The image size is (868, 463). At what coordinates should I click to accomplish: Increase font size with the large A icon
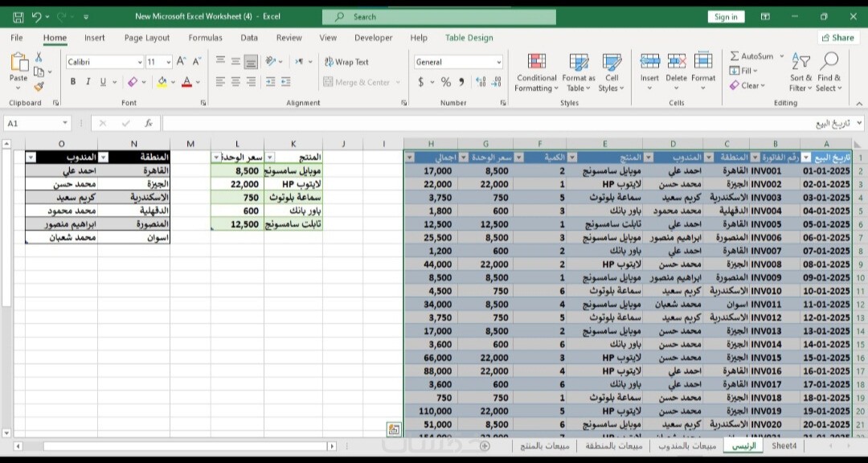[x=182, y=62]
